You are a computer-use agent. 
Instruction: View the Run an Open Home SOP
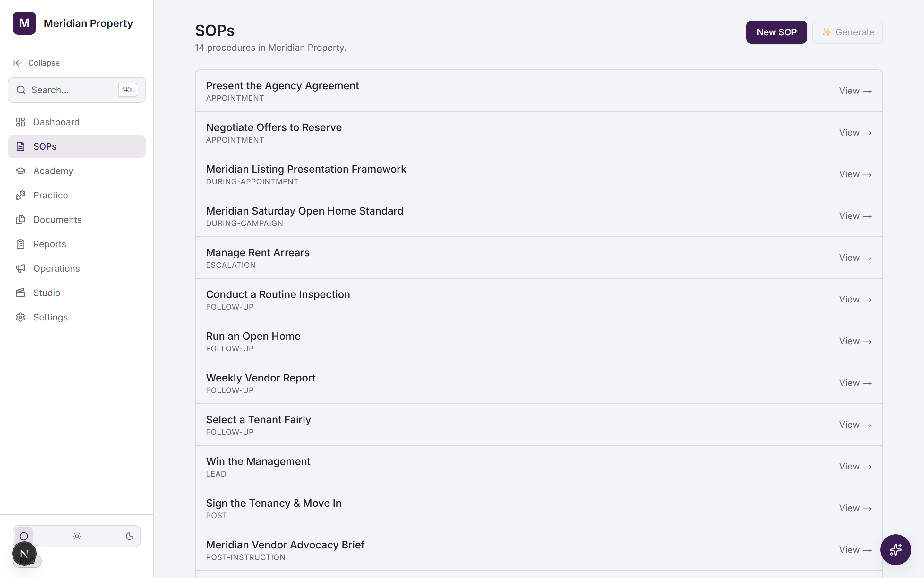(855, 341)
